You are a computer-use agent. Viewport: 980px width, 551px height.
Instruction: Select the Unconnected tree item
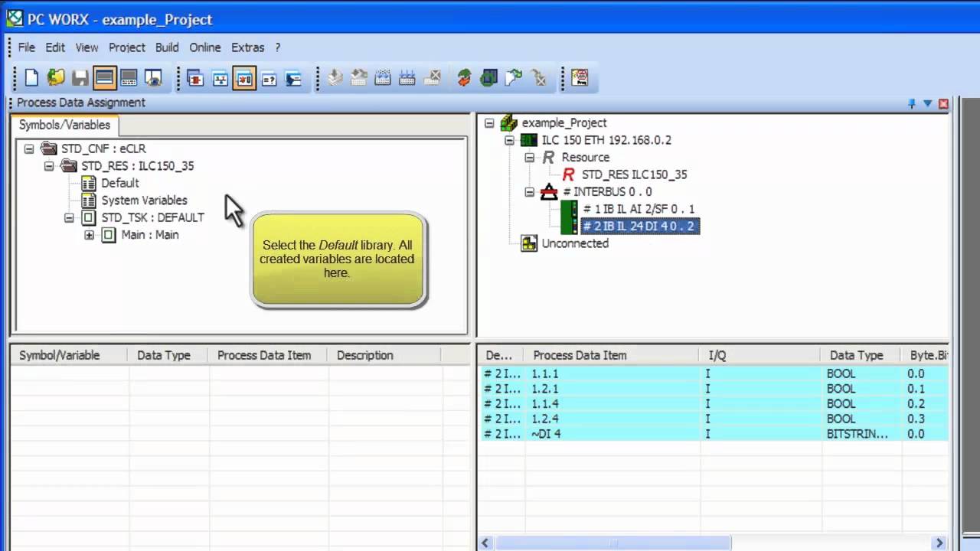click(x=575, y=243)
